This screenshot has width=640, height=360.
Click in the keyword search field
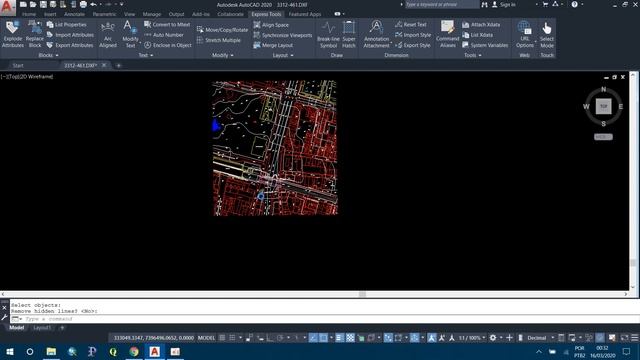(x=441, y=4)
